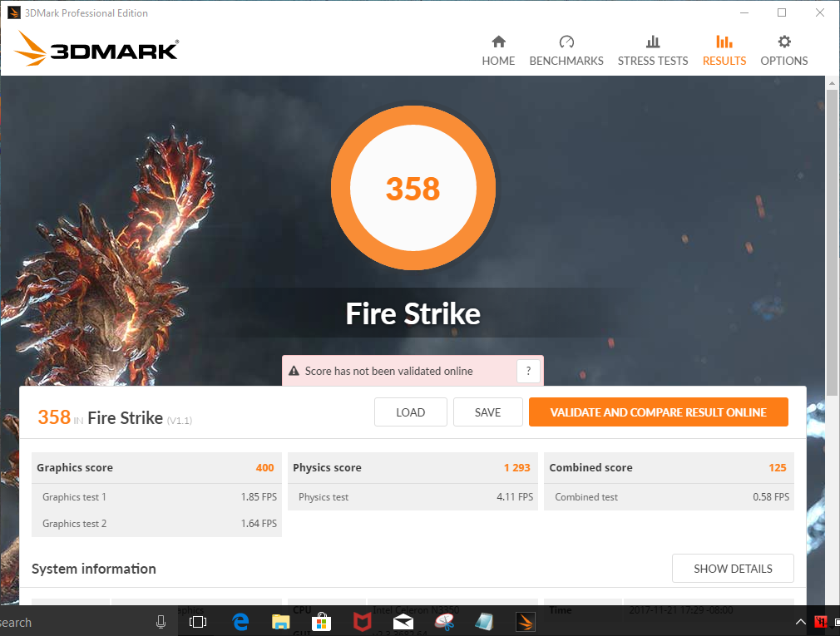Image resolution: width=840 pixels, height=636 pixels.
Task: Click the Combined score value 125
Action: click(778, 468)
